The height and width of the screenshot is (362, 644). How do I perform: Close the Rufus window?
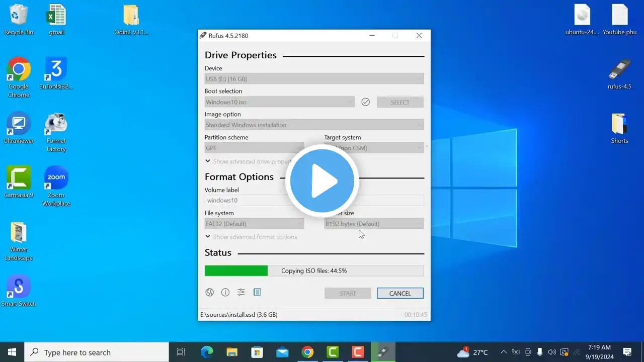pos(419,36)
